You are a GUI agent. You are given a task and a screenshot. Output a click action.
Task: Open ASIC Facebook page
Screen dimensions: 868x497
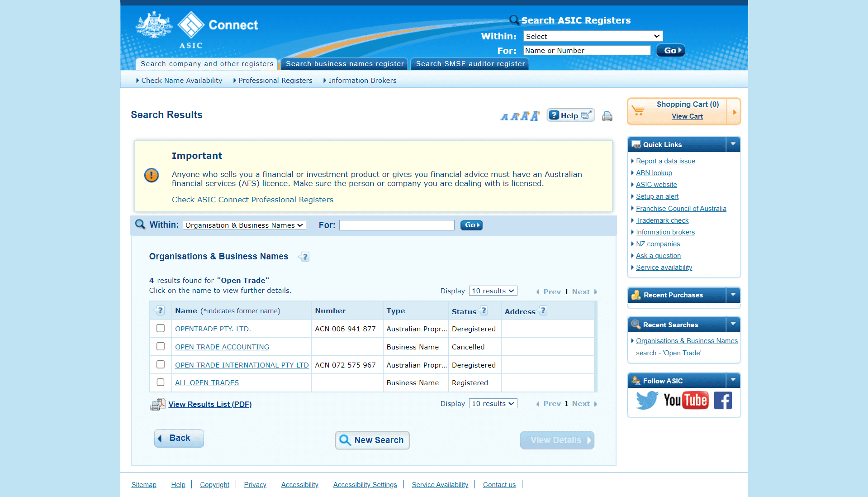[x=723, y=400]
